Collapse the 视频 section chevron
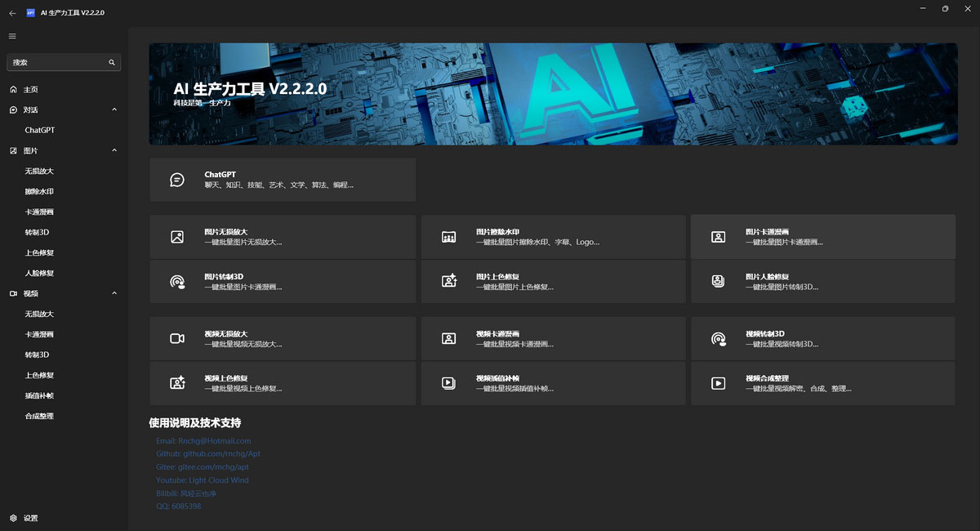The width and height of the screenshot is (980, 531). (114, 293)
